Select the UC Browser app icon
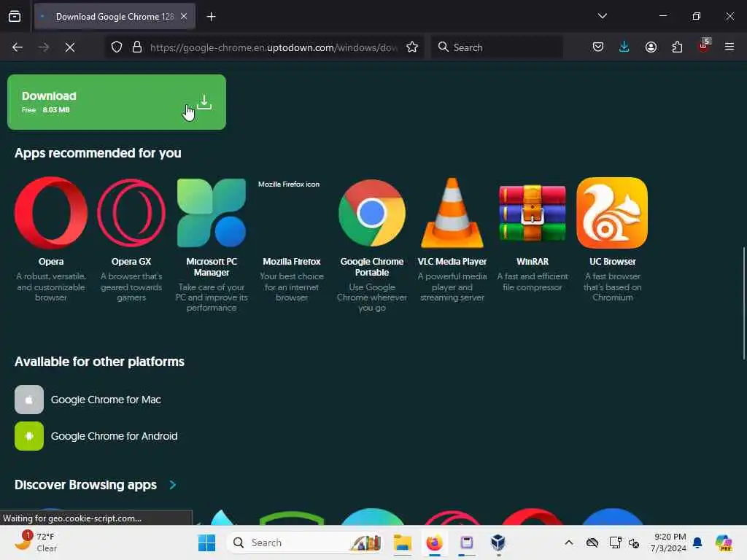This screenshot has width=747, height=560. [612, 213]
